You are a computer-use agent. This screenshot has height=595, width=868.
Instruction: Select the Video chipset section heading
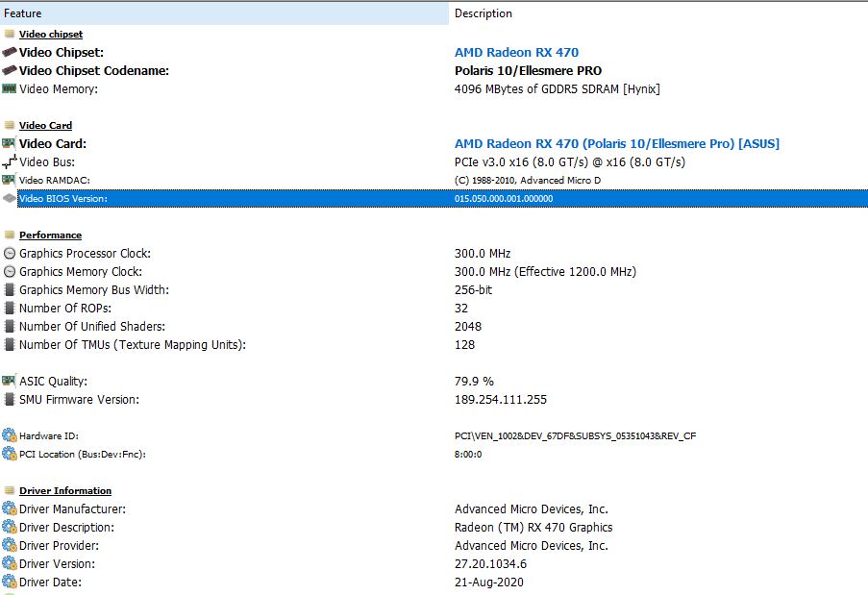(x=51, y=35)
